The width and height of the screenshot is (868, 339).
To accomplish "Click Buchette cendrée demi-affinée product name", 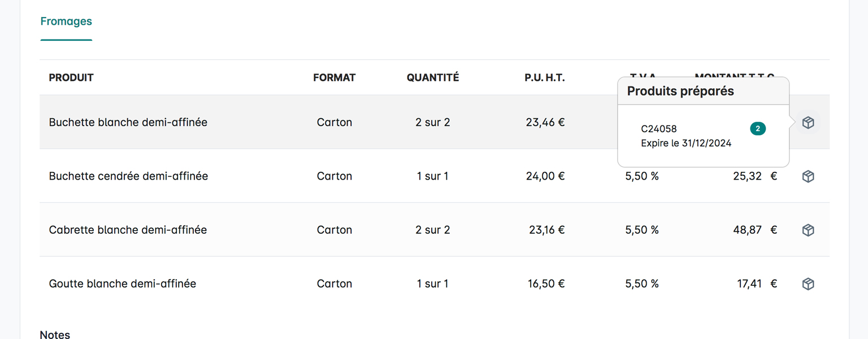I will tap(128, 176).
